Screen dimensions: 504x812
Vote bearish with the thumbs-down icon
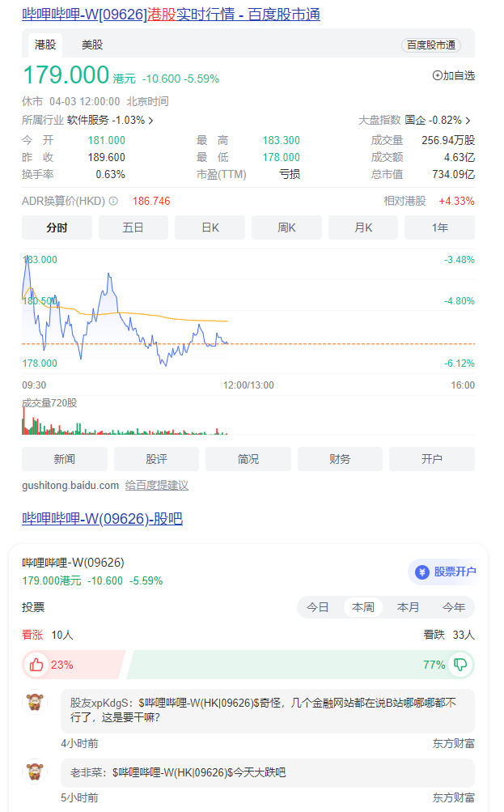[460, 665]
